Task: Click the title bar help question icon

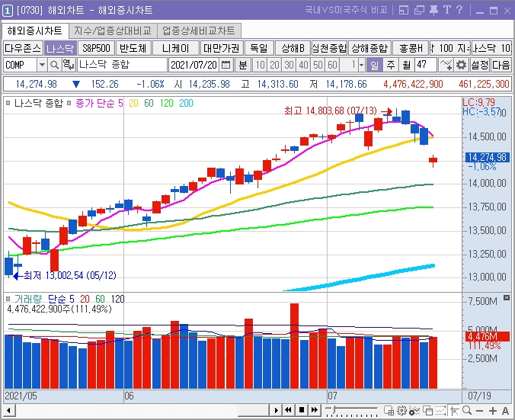Action: pos(459,10)
